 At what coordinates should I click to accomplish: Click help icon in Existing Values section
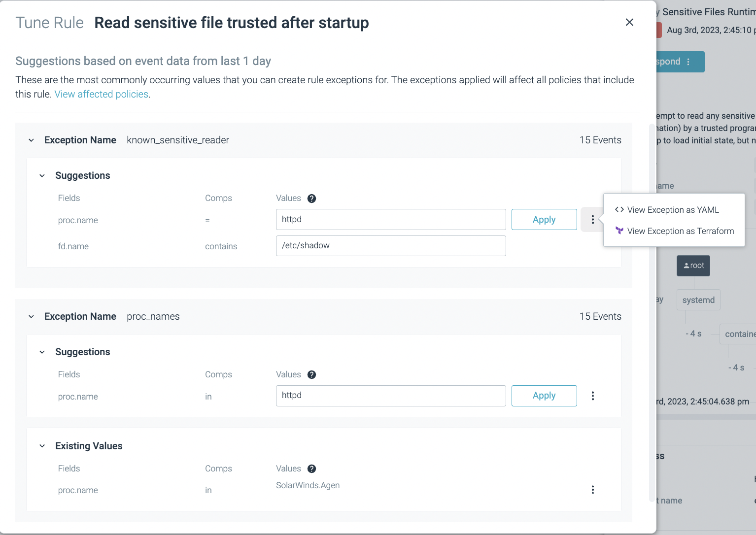coord(311,469)
